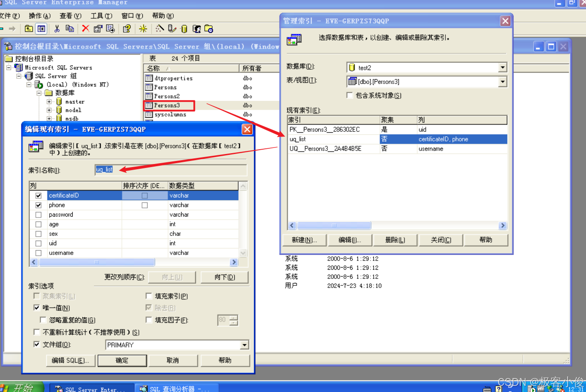Collapse the SQL Server 组 node
The image size is (586, 392).
[x=19, y=76]
